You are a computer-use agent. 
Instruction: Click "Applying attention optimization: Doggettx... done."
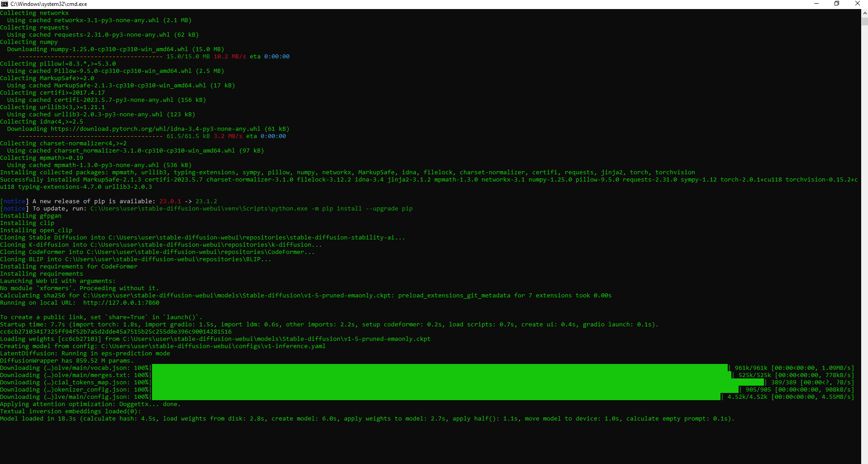(x=91, y=404)
